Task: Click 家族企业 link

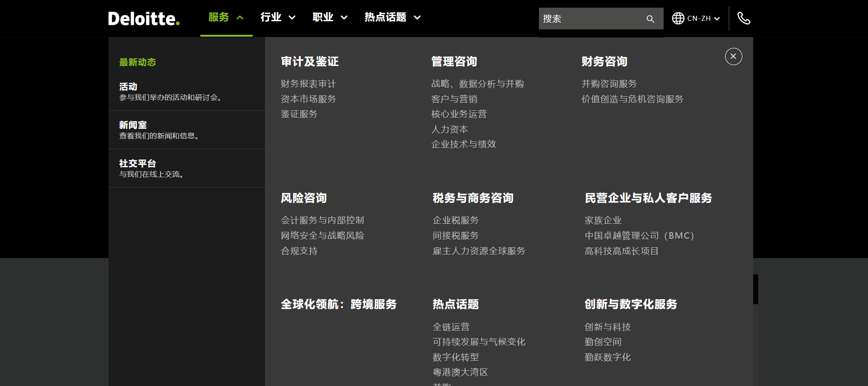Action: (603, 221)
